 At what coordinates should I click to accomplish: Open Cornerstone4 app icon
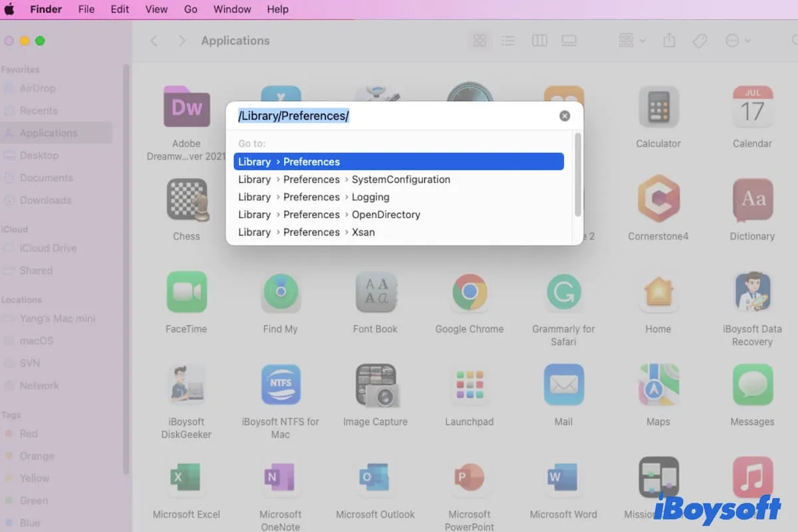[x=658, y=198]
